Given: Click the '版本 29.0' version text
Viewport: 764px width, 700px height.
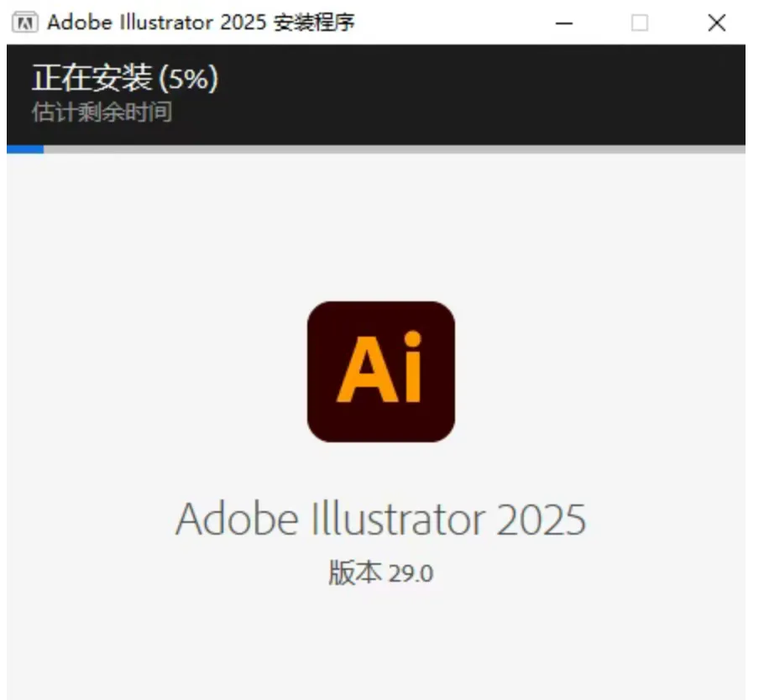Looking at the screenshot, I should click(x=380, y=572).
